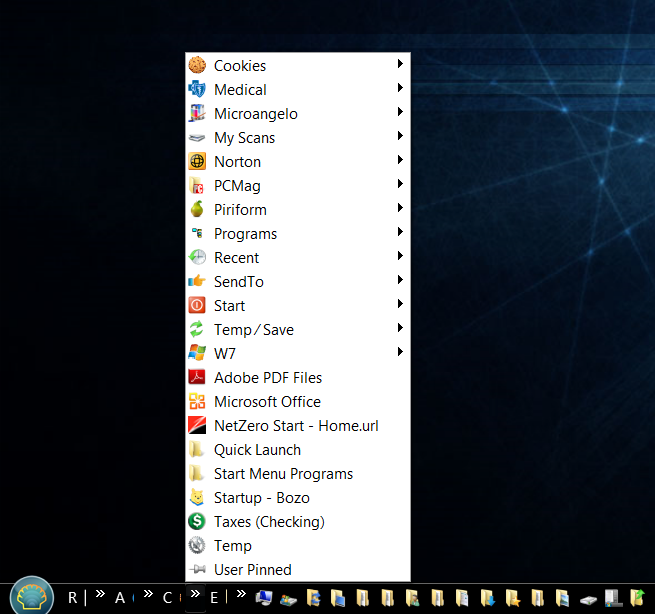The image size is (655, 614).
Task: Expand the My Scans submenu arrow
Action: pyautogui.click(x=400, y=136)
